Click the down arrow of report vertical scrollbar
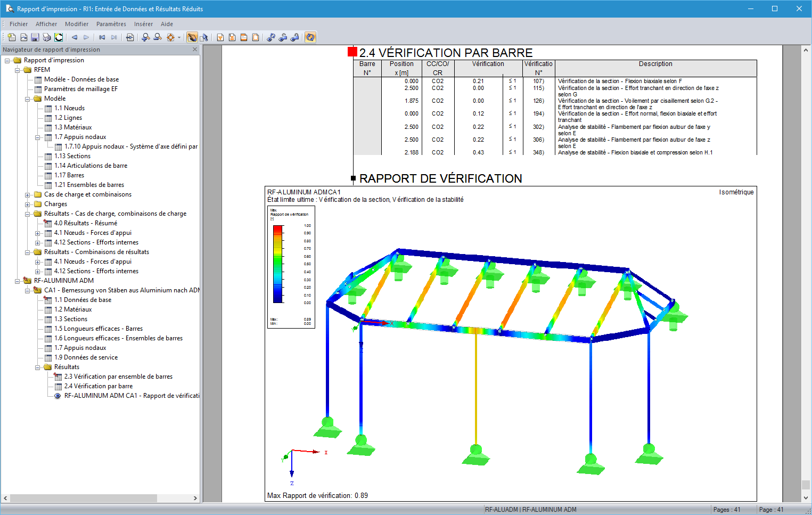The width and height of the screenshot is (812, 515). pos(806,498)
